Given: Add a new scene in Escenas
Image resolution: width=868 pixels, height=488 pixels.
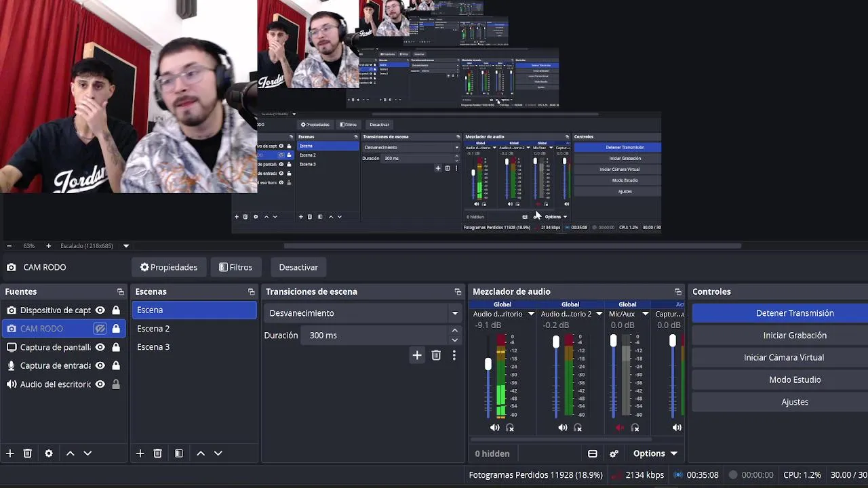Looking at the screenshot, I should [x=140, y=453].
